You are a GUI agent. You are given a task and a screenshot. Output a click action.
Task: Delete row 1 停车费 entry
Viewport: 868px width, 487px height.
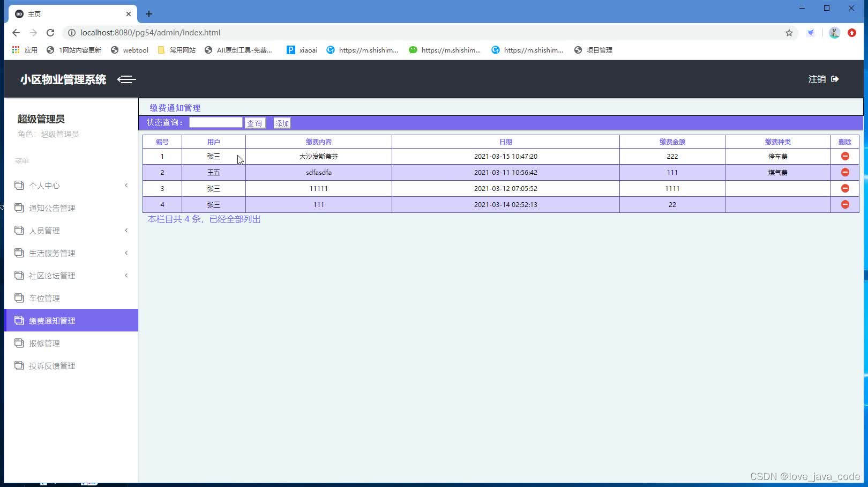pos(845,156)
